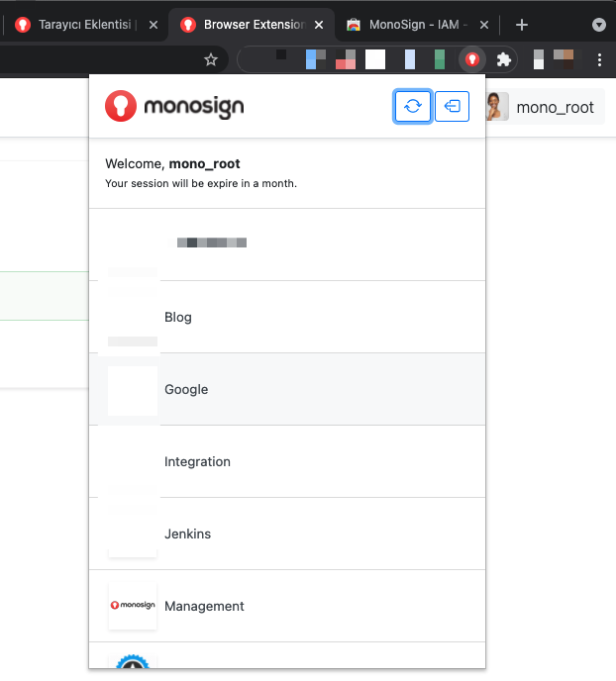Click the Welcome, mono_root greeting text

pyautogui.click(x=172, y=163)
